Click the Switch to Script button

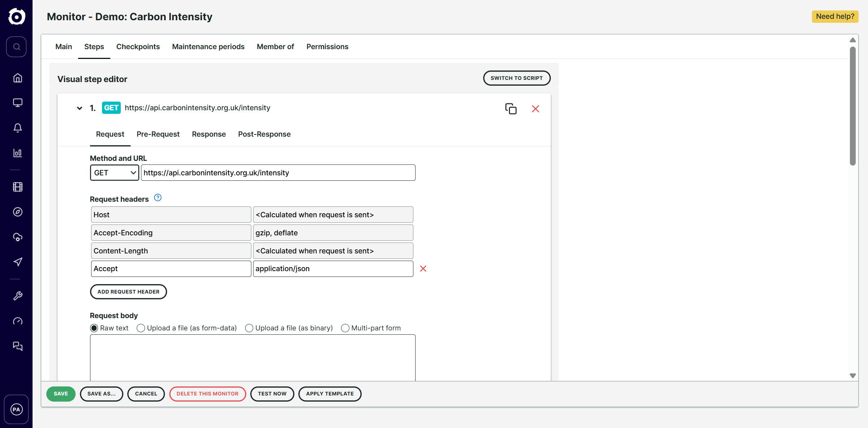(516, 78)
